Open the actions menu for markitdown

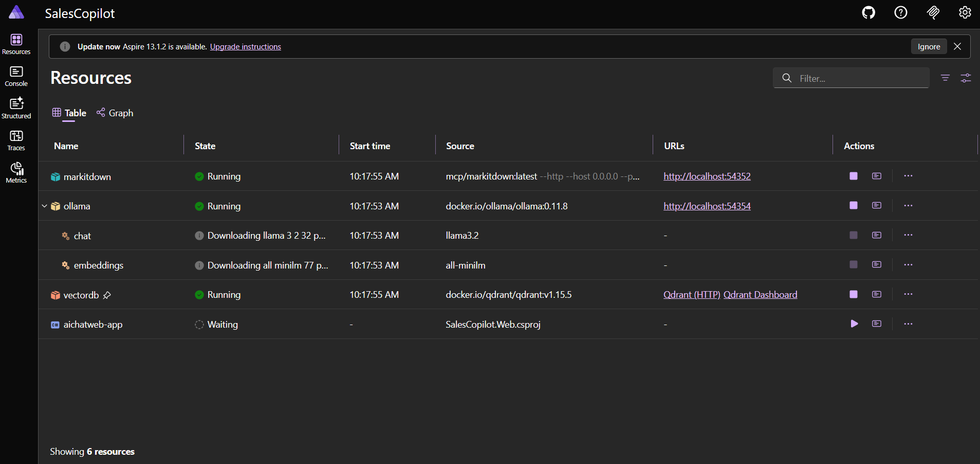(908, 176)
